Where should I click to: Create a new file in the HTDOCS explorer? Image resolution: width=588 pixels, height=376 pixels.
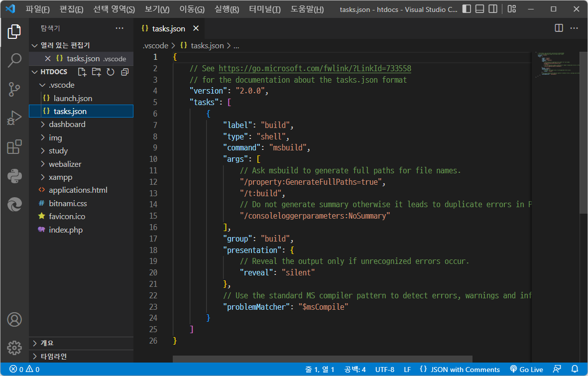[82, 72]
